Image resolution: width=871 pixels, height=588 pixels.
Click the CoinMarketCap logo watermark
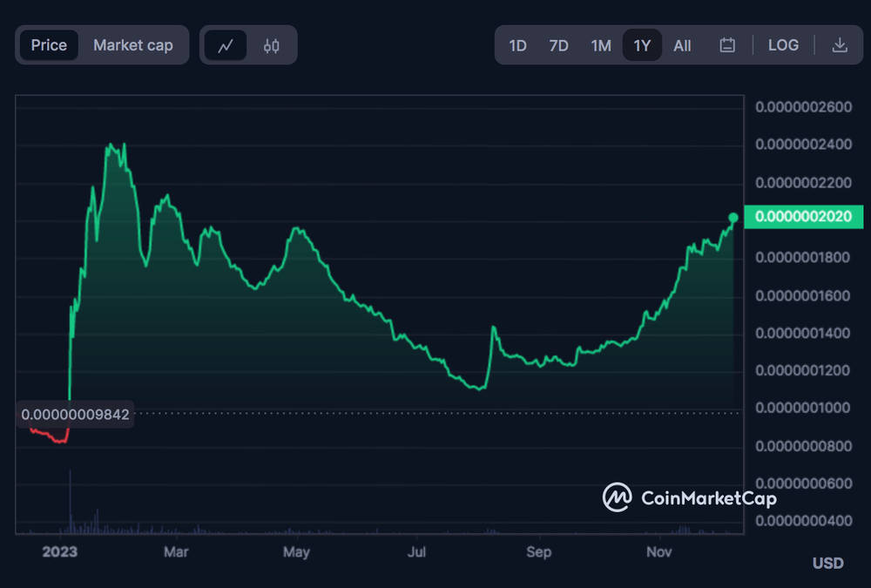(689, 497)
